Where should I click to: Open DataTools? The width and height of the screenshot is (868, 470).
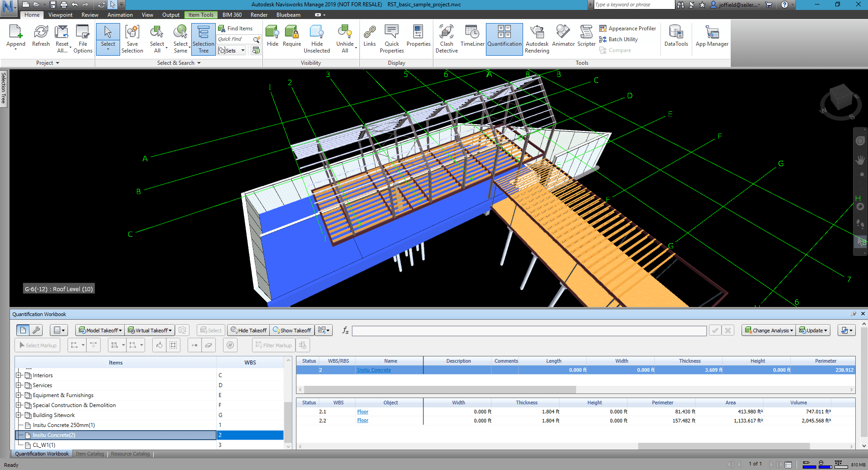676,36
